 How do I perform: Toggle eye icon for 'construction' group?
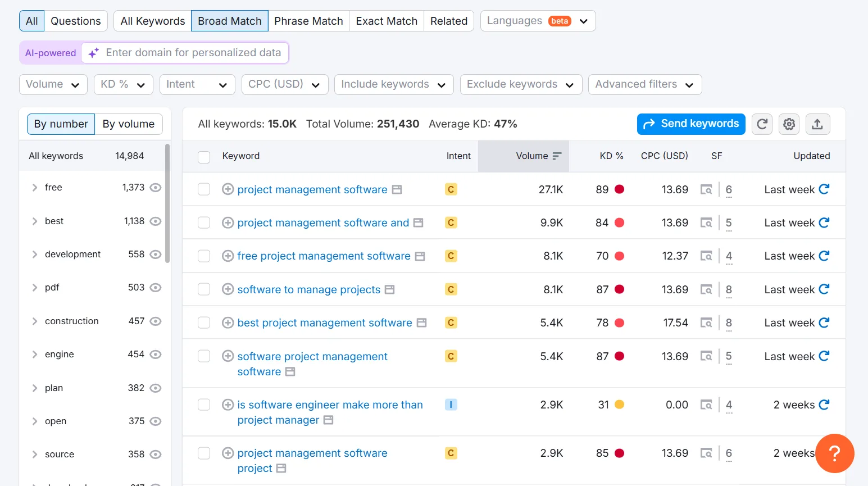pos(156,321)
